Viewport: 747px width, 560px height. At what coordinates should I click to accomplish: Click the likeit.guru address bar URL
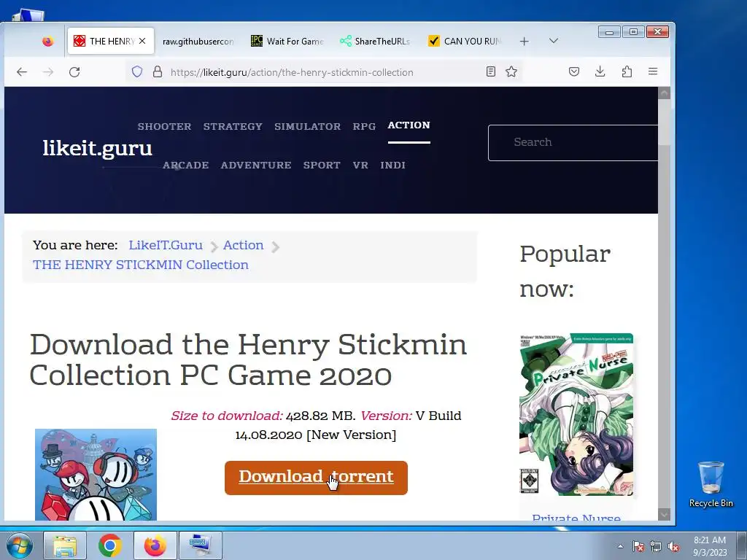[x=292, y=72]
